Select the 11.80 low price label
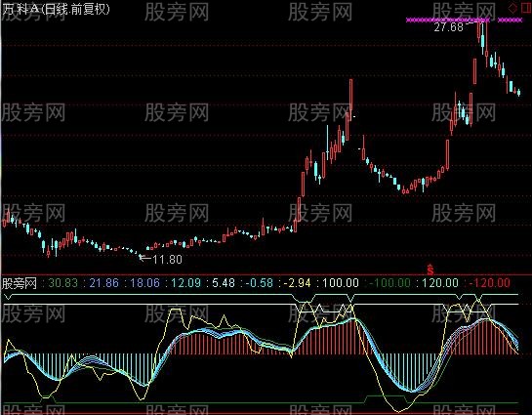Viewport: 532px width, 415px height. click(x=167, y=260)
